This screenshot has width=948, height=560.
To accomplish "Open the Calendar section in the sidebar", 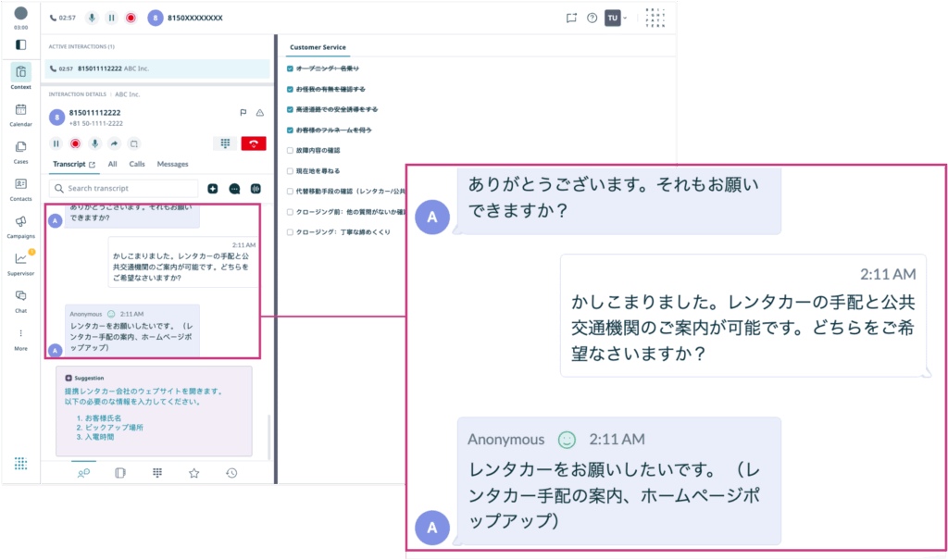I will pos(20,114).
